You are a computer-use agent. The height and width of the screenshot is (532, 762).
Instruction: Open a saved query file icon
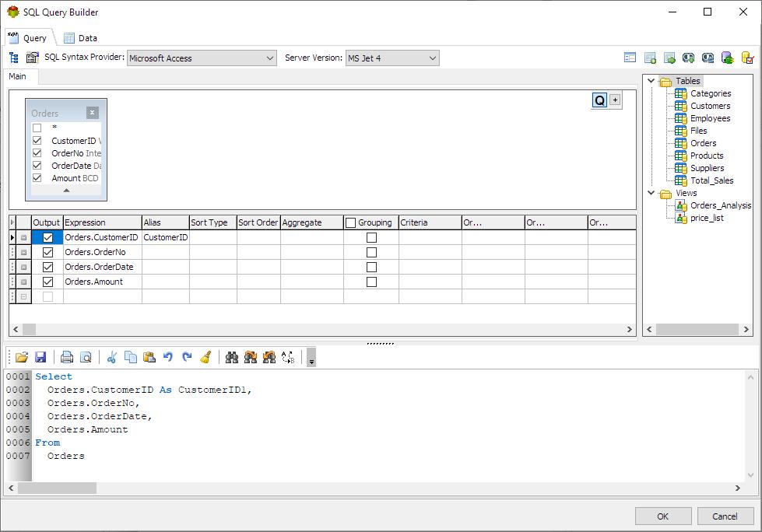(21, 357)
